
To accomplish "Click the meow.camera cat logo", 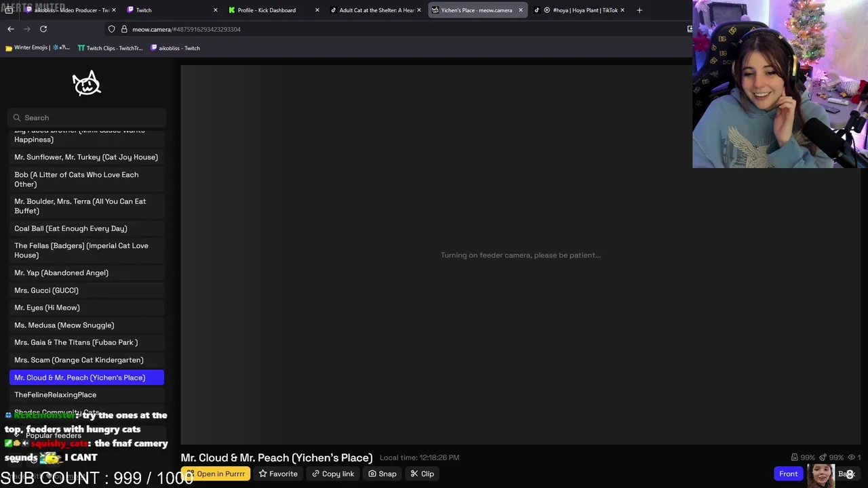I will click(x=87, y=83).
